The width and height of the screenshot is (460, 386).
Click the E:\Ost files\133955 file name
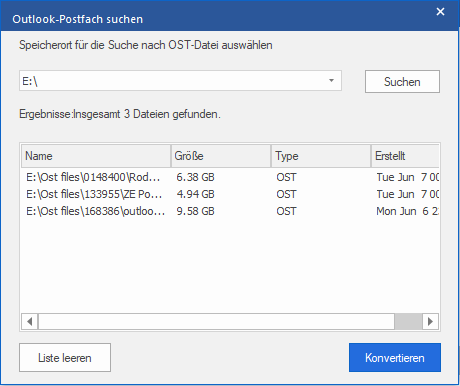94,194
